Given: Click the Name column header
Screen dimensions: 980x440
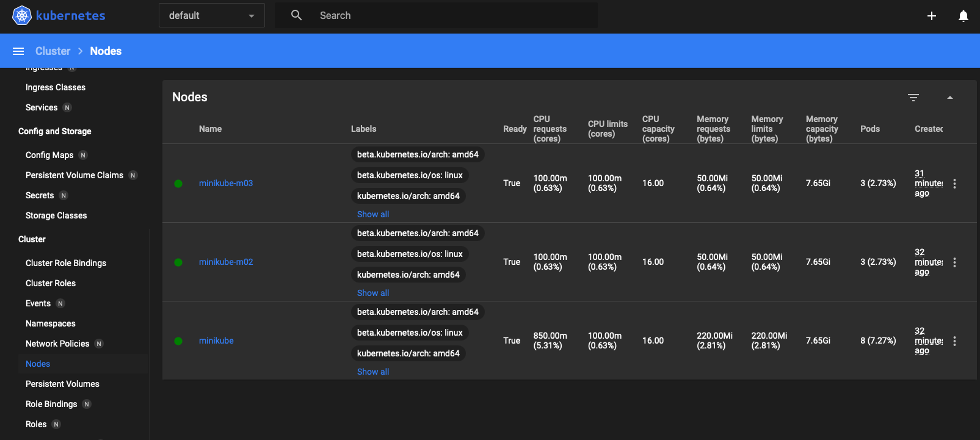Looking at the screenshot, I should coord(210,129).
